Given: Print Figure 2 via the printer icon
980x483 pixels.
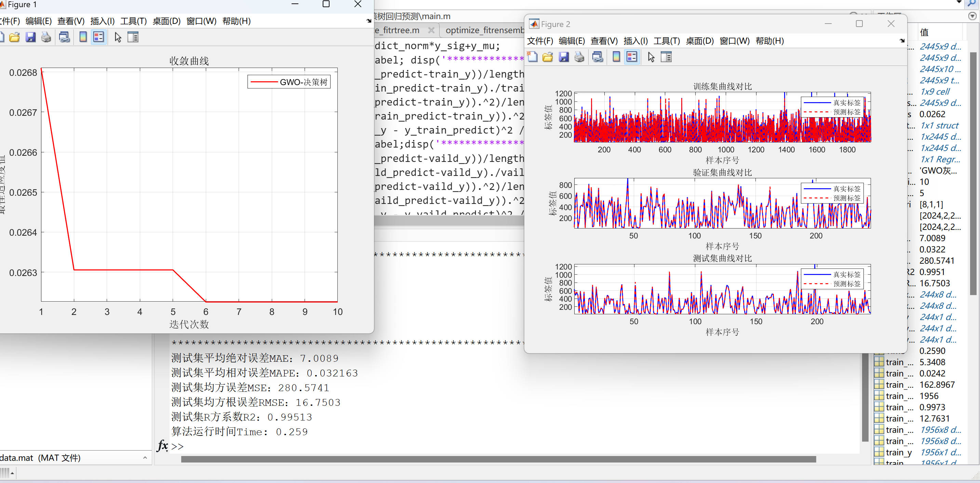Looking at the screenshot, I should point(579,57).
